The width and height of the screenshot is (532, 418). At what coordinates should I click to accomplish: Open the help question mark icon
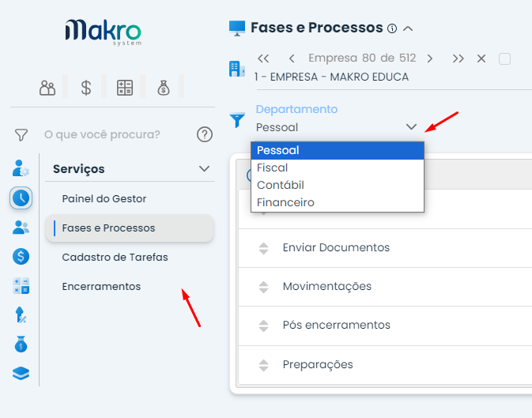[205, 134]
